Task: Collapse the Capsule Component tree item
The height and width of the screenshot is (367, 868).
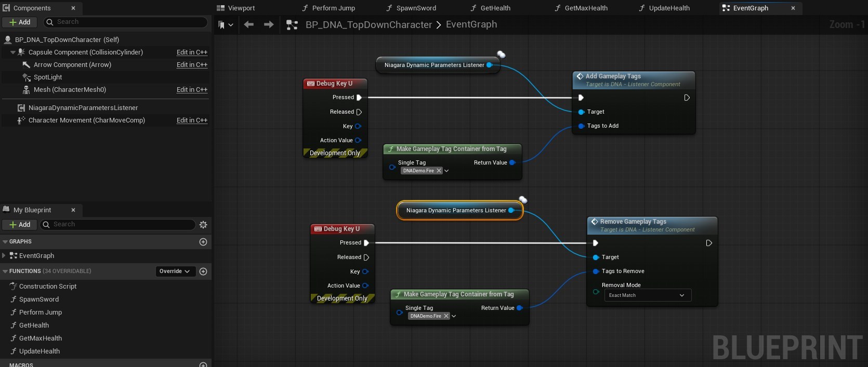Action: [12, 52]
